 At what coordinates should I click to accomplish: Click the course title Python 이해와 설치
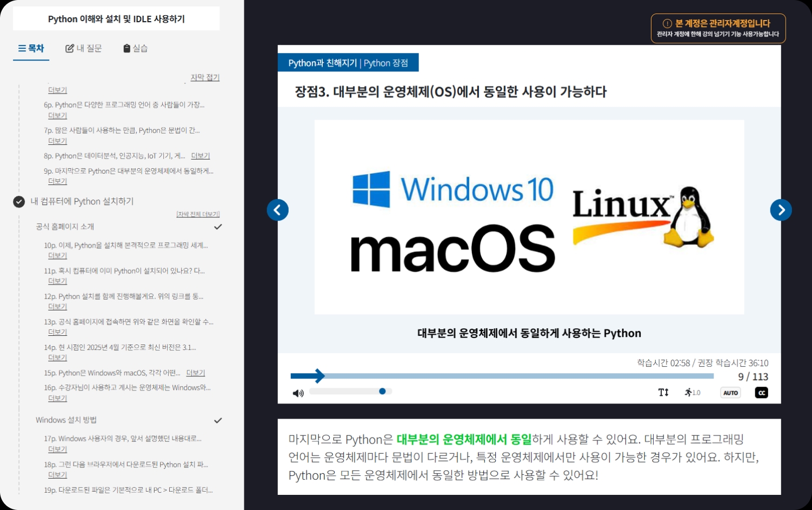[116, 19]
